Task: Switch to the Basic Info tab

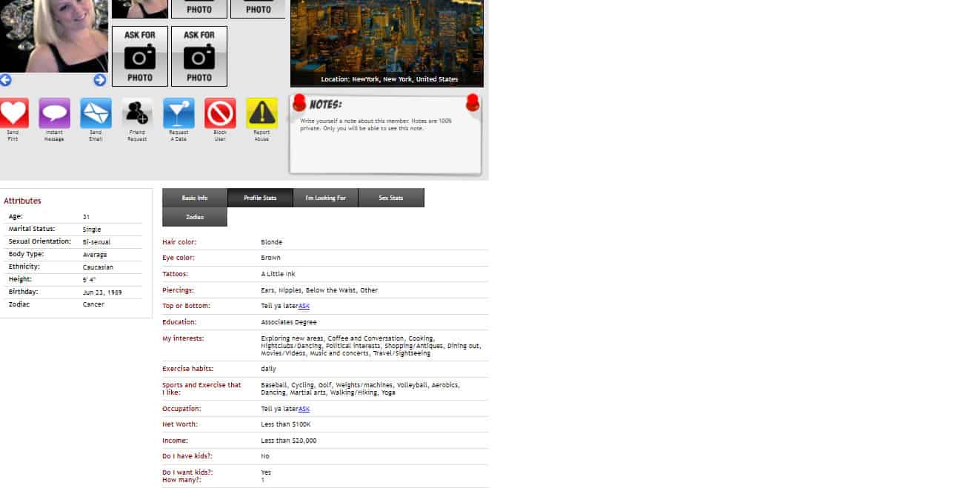Action: (x=195, y=198)
